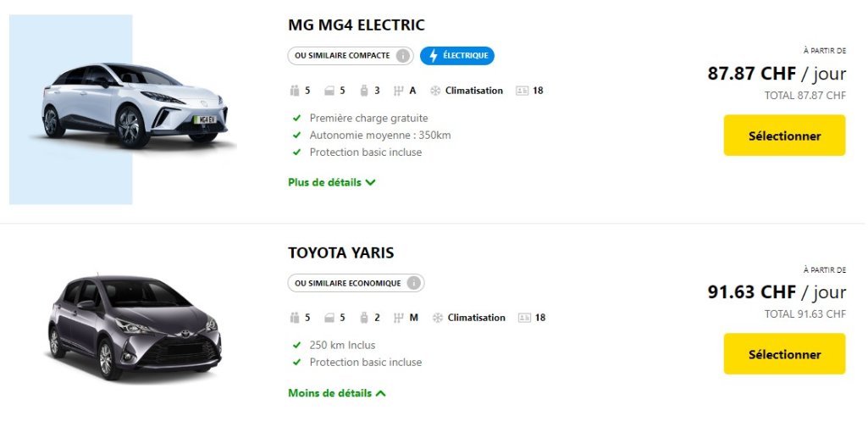Select the Toyota Yaris car
The image size is (868, 427).
pos(784,354)
